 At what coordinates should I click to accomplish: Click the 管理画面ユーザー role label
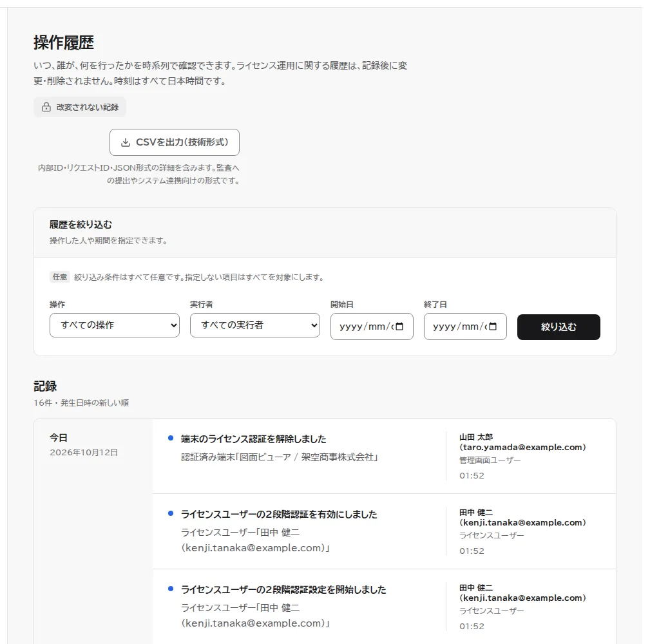click(x=490, y=460)
